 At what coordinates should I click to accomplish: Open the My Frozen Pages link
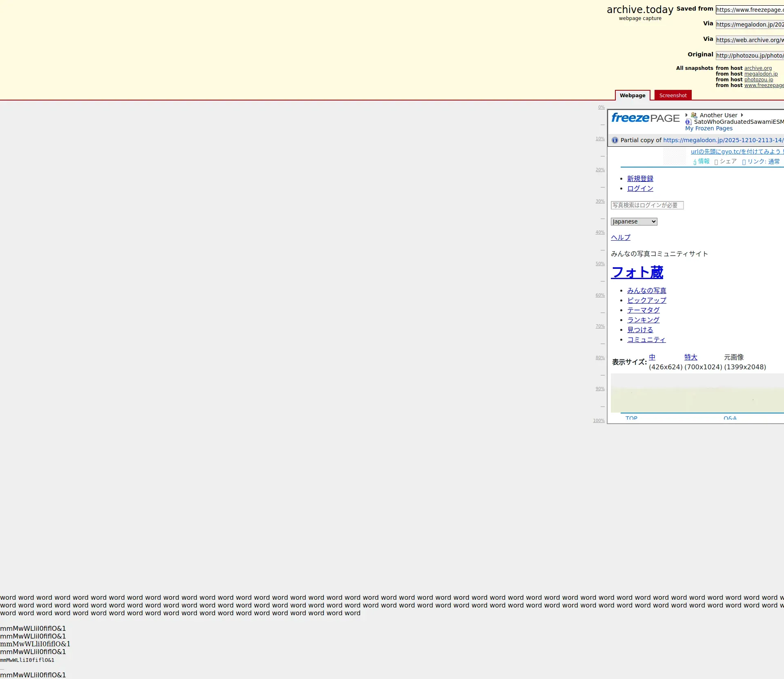click(708, 128)
